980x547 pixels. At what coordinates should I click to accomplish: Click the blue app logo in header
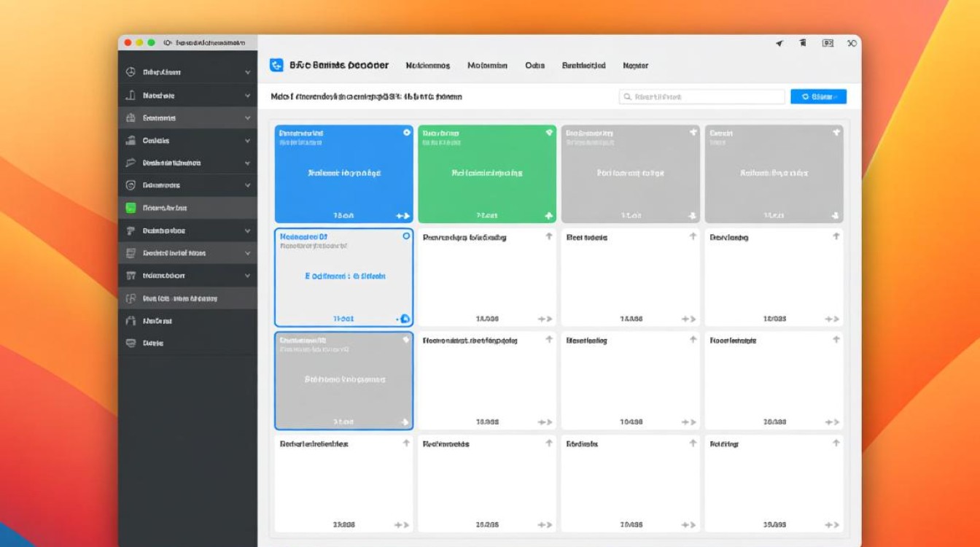[x=276, y=66]
